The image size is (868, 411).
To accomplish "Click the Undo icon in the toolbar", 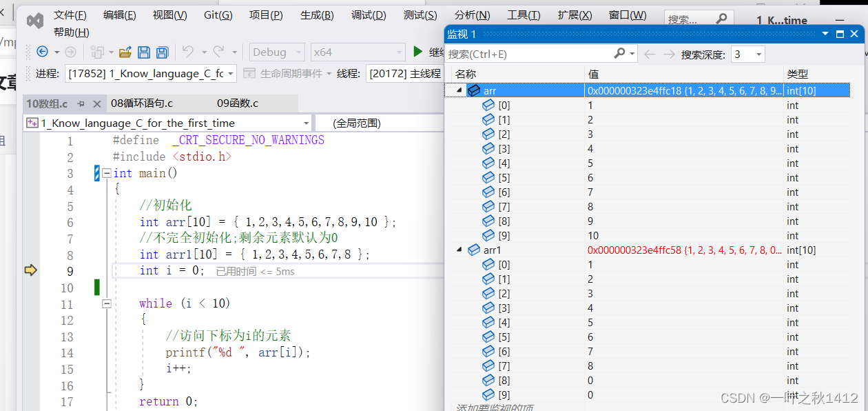I will pos(187,52).
